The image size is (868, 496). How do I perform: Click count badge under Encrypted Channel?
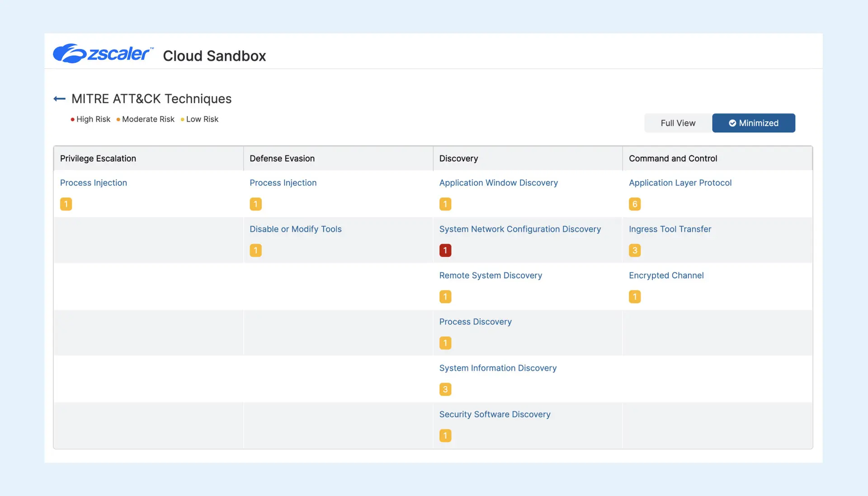(x=635, y=297)
